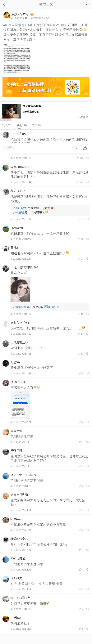The height and width of the screenshot is (644, 92).
Task: Open the bulldog wig image in comment
Action: (x=20, y=289)
